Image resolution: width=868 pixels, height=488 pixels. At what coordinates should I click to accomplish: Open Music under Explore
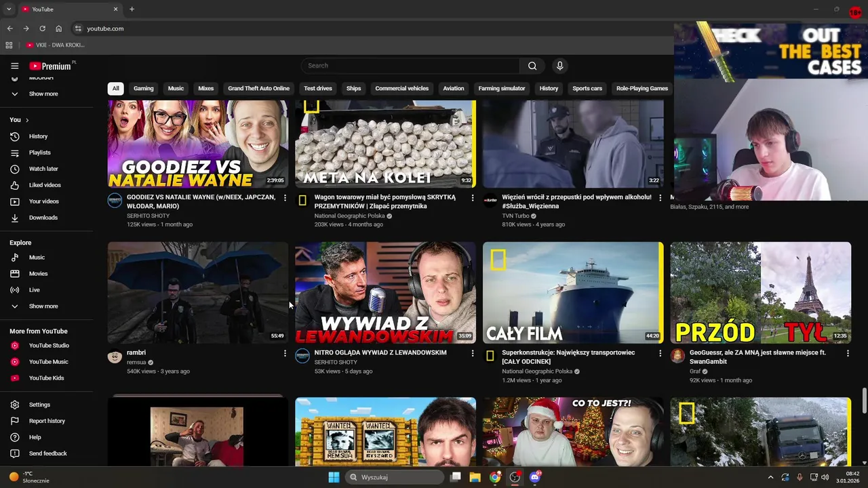[37, 258]
